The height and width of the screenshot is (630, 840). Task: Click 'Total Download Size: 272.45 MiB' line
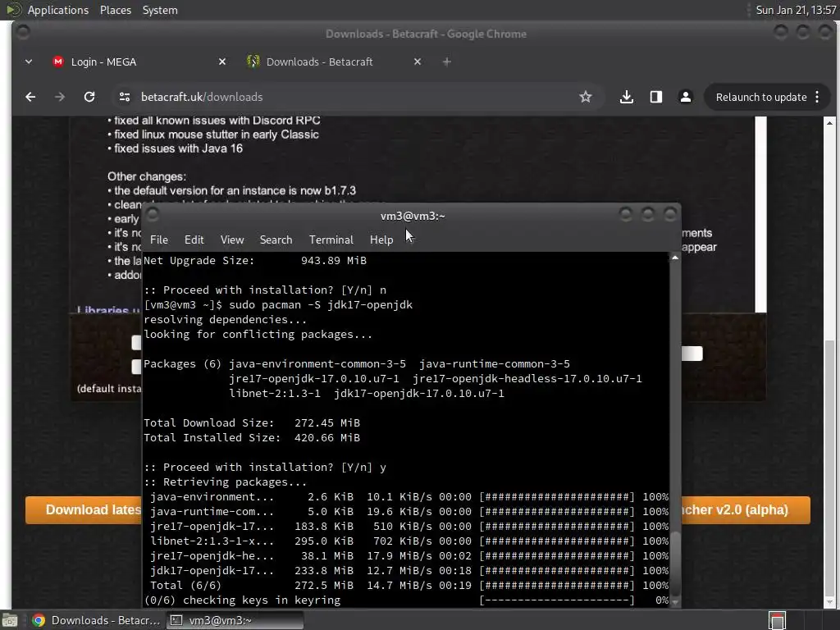252,422
